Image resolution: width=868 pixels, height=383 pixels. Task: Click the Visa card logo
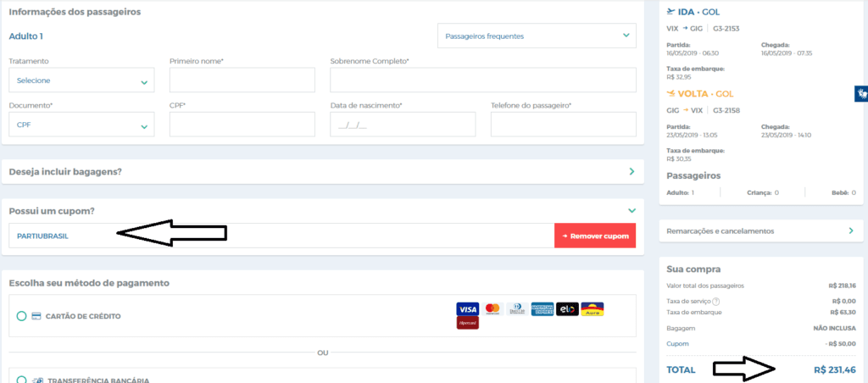[x=467, y=308]
